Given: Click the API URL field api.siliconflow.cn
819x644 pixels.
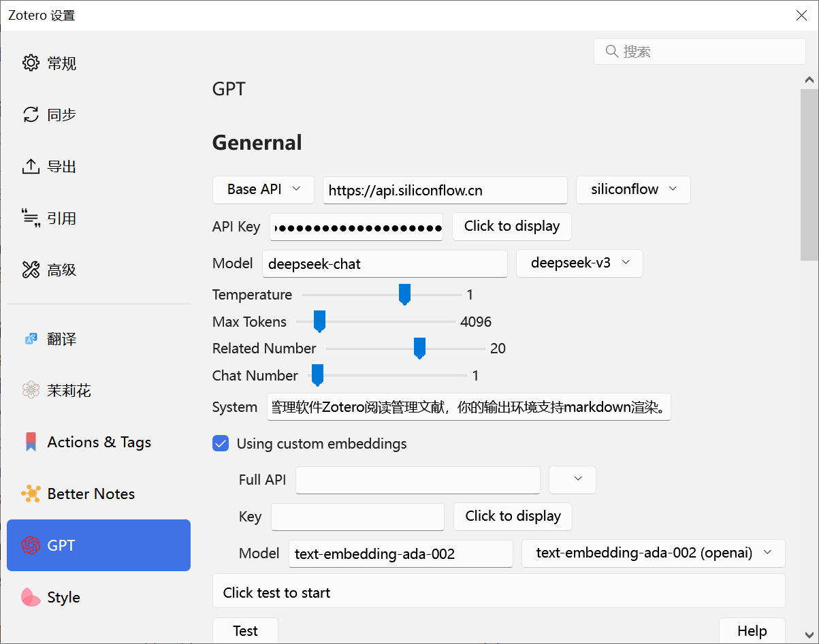Looking at the screenshot, I should click(445, 190).
